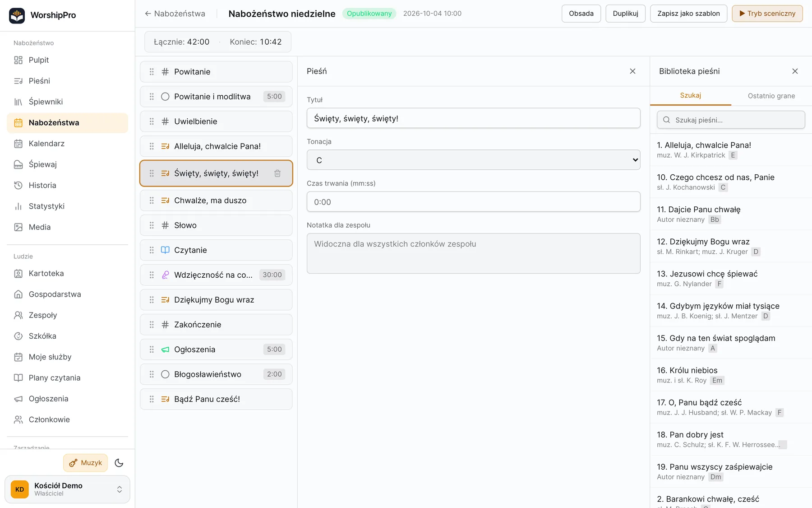The height and width of the screenshot is (508, 812).
Task: Click megaphone icon of Ogłoszenia service item
Action: click(165, 350)
